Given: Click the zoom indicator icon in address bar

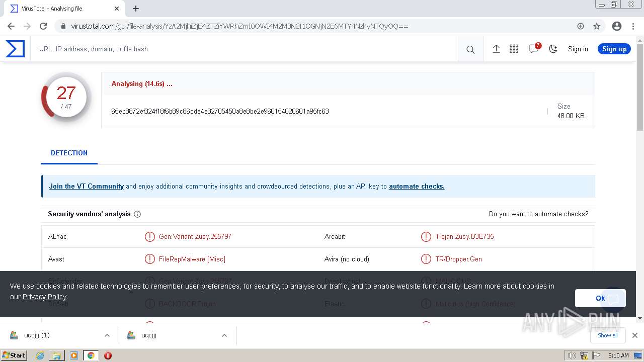Looking at the screenshot, I should pyautogui.click(x=581, y=26).
